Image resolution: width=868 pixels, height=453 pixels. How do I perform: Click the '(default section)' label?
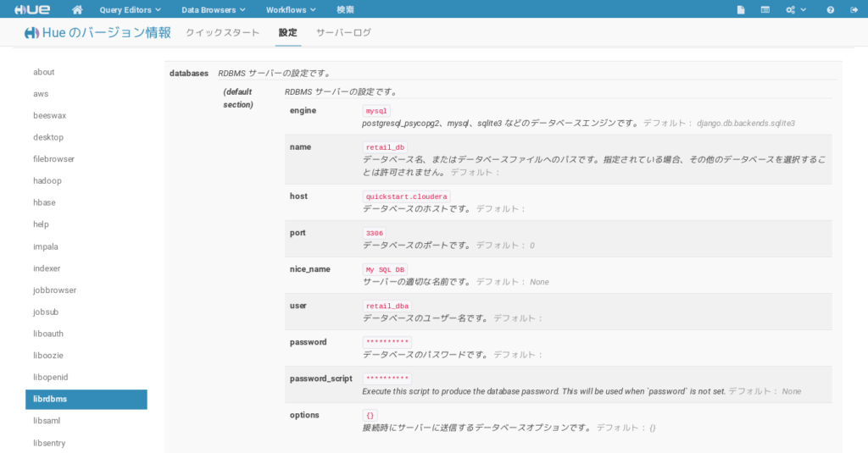[x=238, y=98]
